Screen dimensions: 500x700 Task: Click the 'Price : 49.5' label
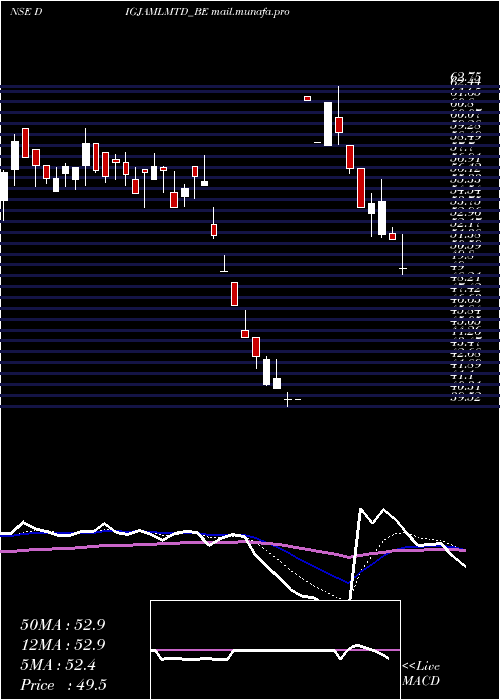(x=63, y=685)
